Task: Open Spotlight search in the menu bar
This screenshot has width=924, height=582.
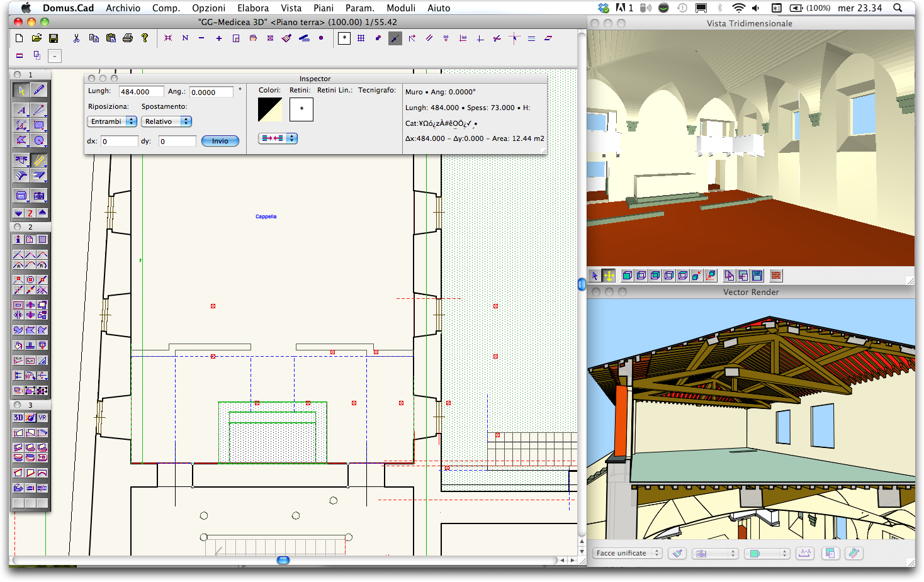Action: [898, 8]
